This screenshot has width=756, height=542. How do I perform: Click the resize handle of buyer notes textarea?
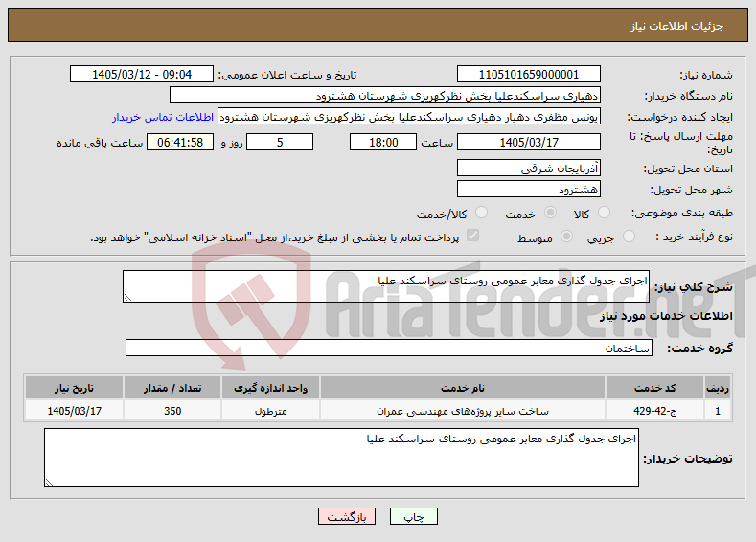click(49, 483)
